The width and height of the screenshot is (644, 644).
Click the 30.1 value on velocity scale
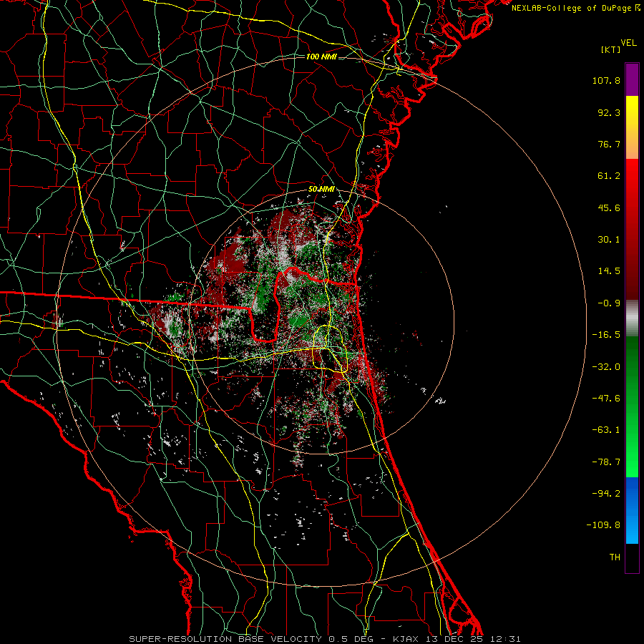(609, 240)
